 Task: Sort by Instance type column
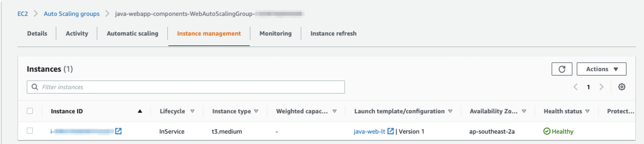pyautogui.click(x=256, y=111)
